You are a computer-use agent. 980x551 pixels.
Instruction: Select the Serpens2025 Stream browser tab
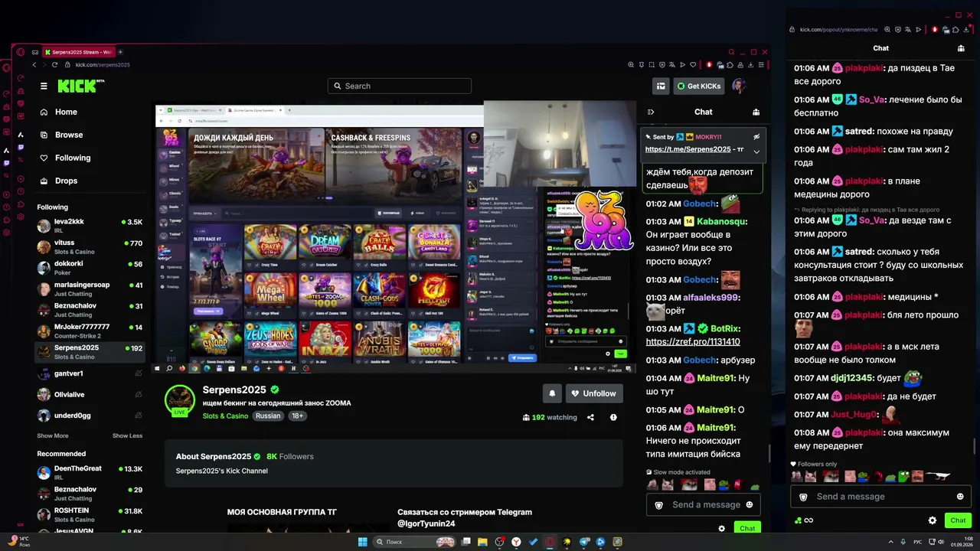[x=78, y=52]
